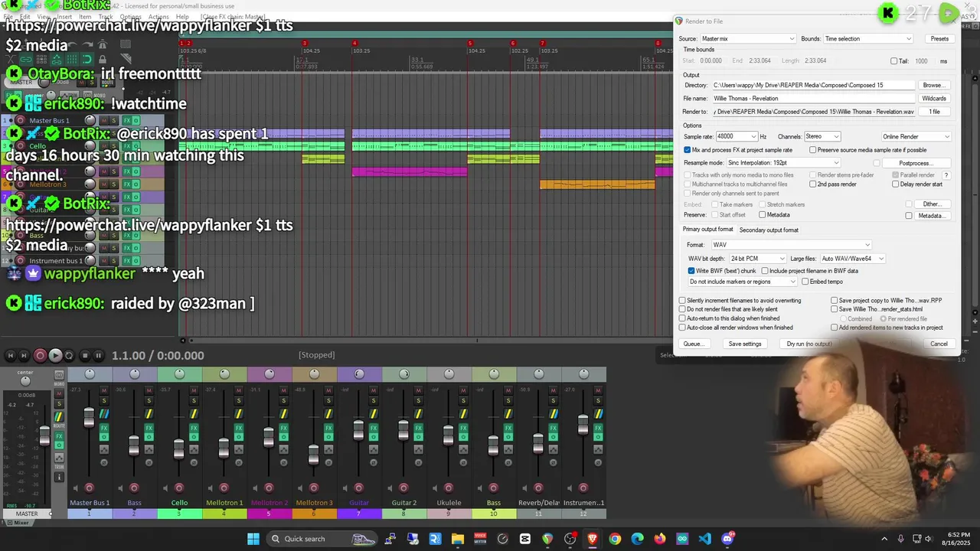Click the Browse... button

point(933,85)
